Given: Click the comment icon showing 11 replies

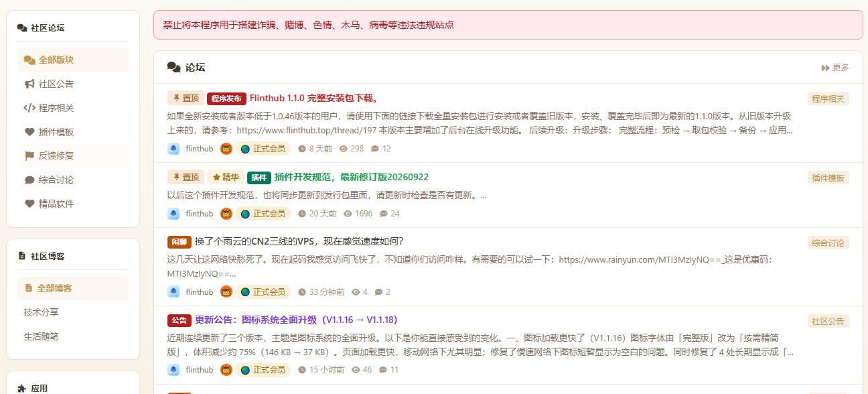Looking at the screenshot, I should [383, 370].
